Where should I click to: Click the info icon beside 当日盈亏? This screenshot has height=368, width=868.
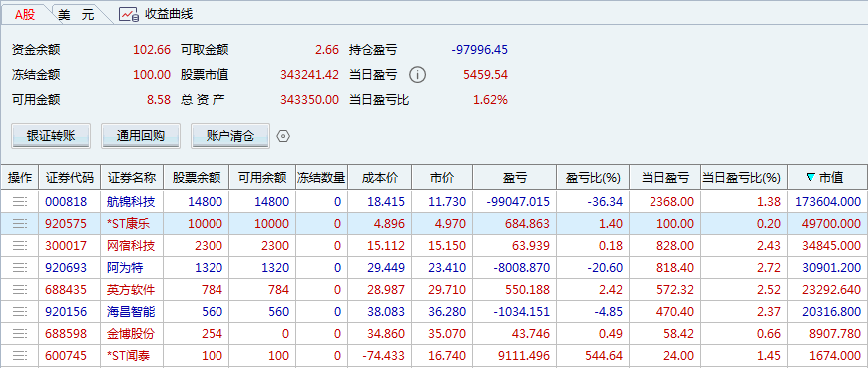(418, 74)
